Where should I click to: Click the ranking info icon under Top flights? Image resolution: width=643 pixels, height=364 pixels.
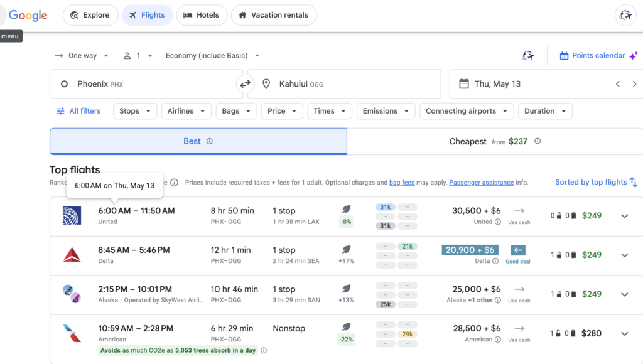(175, 183)
